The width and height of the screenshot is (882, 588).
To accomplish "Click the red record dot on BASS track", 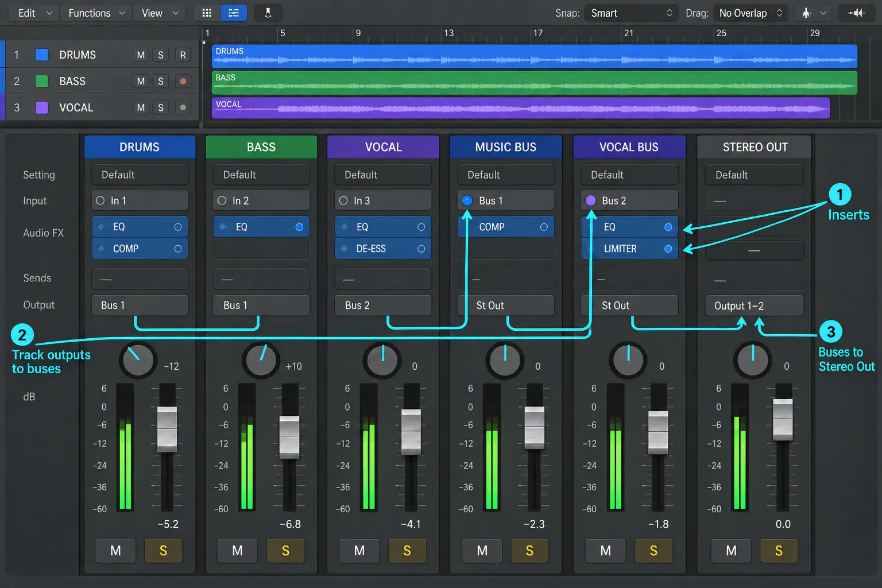I will pos(183,81).
